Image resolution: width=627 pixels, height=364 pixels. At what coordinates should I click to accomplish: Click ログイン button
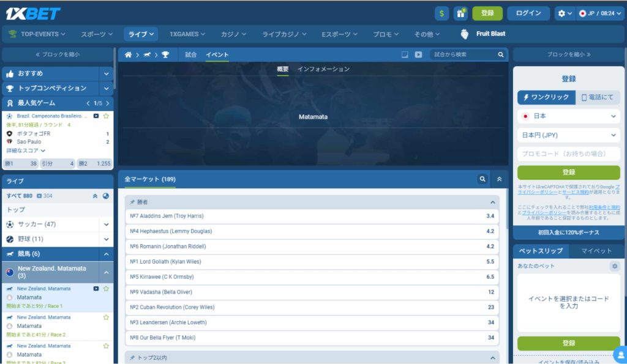(528, 13)
